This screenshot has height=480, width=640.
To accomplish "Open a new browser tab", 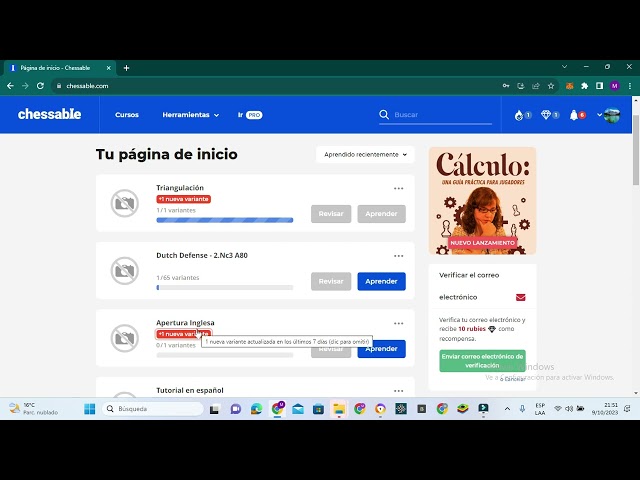I will (126, 68).
